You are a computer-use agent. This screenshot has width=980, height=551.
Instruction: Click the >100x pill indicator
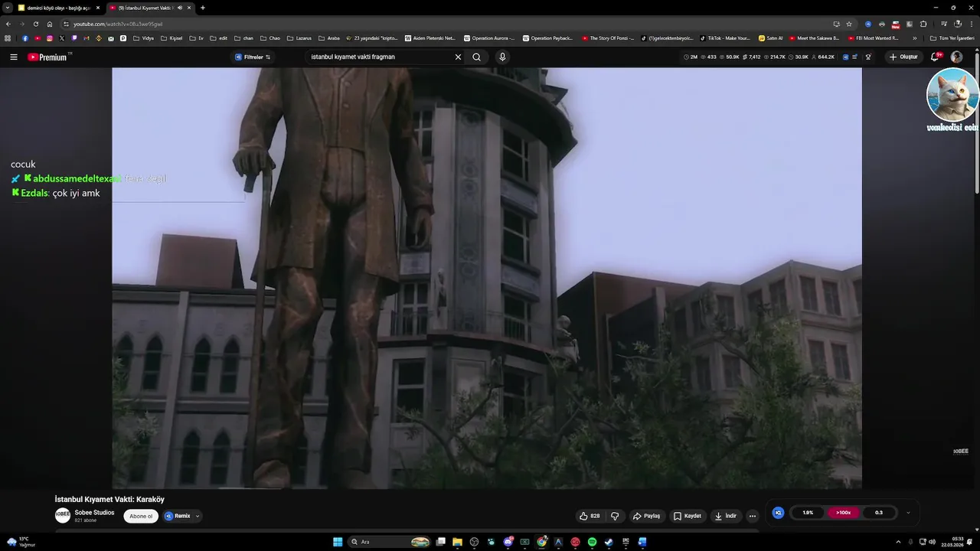click(x=843, y=513)
